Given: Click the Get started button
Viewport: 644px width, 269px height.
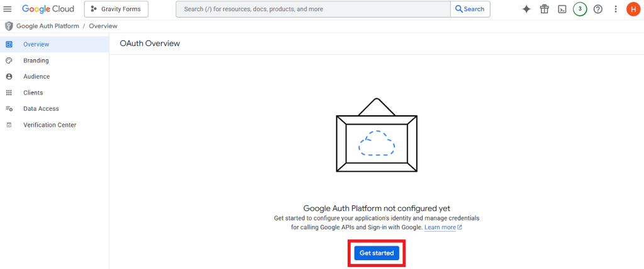Looking at the screenshot, I should point(377,253).
